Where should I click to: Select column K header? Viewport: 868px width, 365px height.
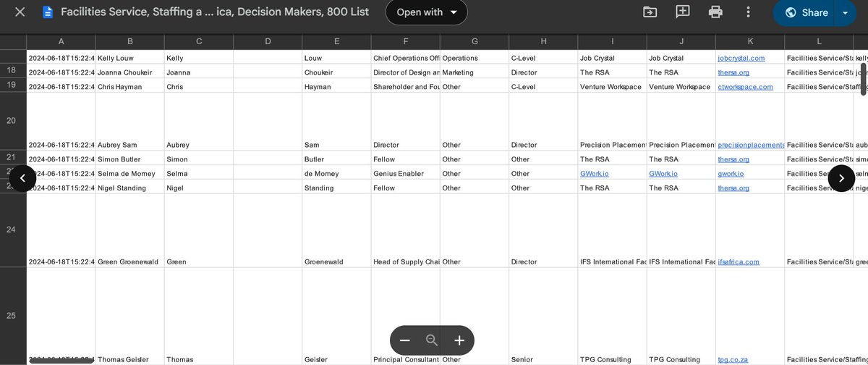750,41
